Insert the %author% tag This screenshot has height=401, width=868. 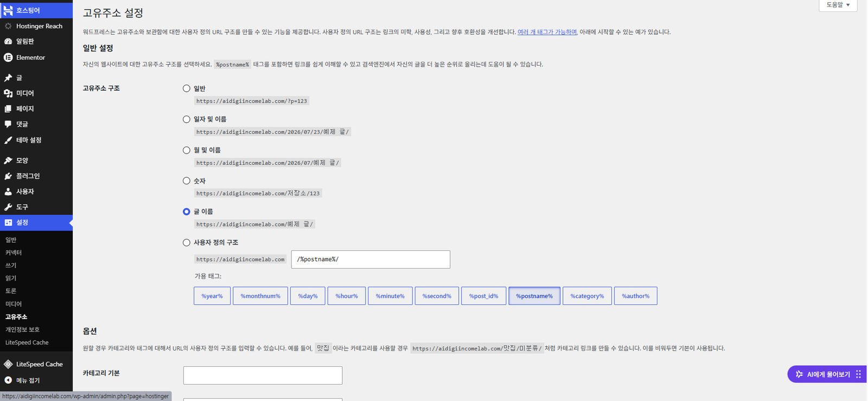tap(636, 296)
